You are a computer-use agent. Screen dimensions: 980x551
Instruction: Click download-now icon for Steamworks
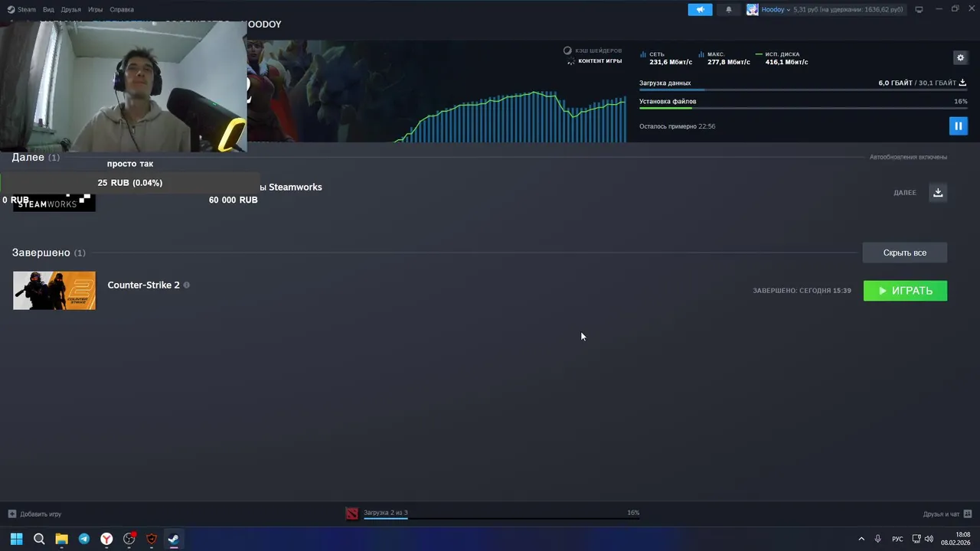coord(938,192)
